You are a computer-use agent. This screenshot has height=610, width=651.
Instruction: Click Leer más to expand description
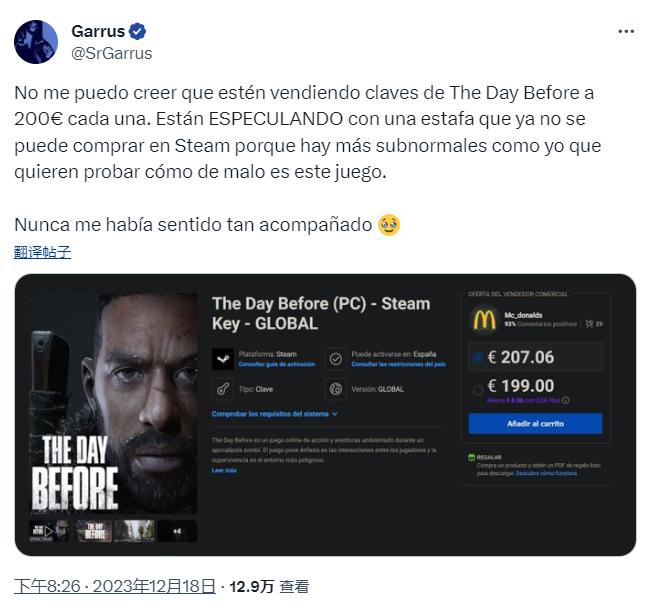(224, 470)
